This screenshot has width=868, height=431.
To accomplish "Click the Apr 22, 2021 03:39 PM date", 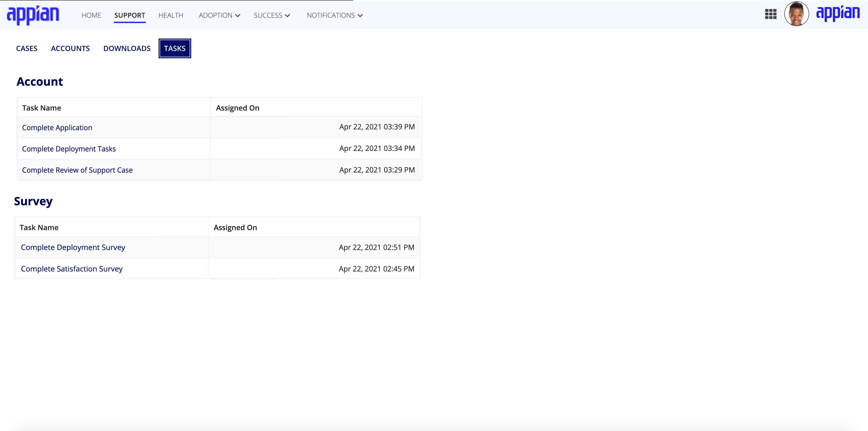I will pyautogui.click(x=377, y=127).
